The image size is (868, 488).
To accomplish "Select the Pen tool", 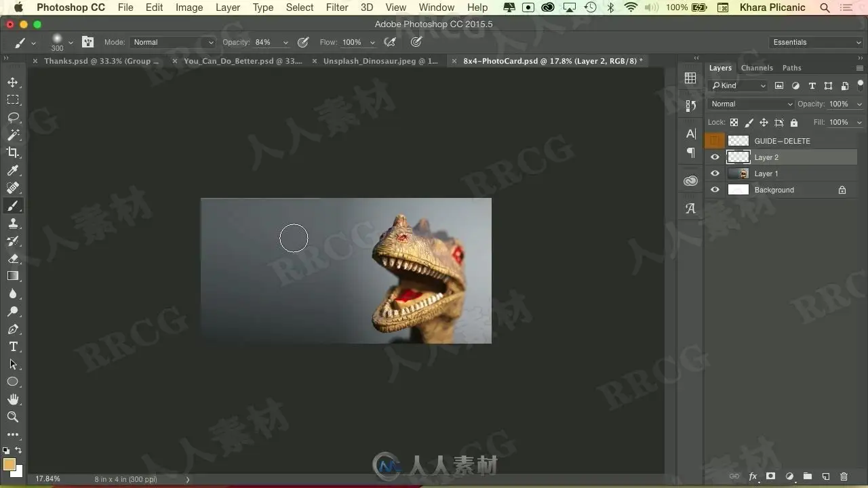I will (x=13, y=329).
